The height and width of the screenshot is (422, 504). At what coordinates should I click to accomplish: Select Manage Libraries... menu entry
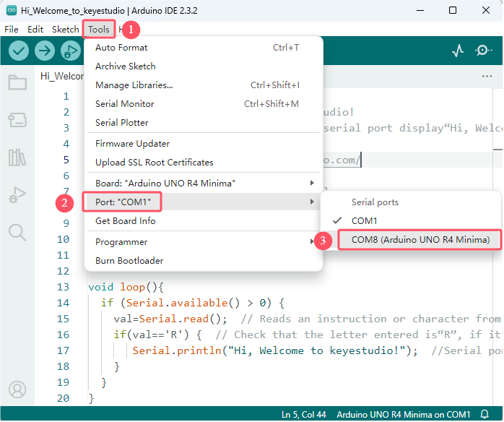(x=204, y=85)
